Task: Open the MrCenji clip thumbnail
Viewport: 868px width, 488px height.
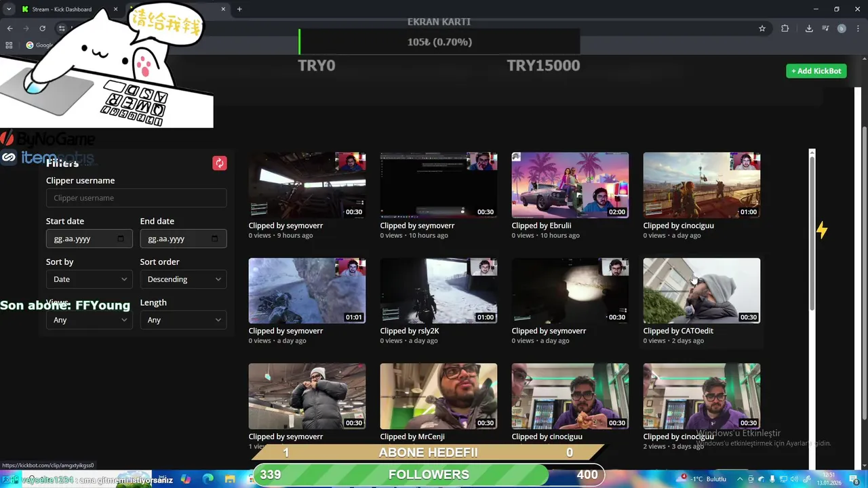Action: pyautogui.click(x=439, y=396)
